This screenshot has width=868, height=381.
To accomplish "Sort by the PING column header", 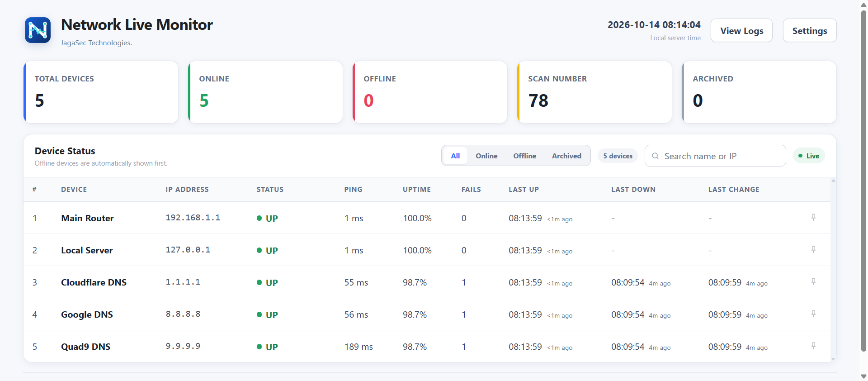I will click(353, 190).
